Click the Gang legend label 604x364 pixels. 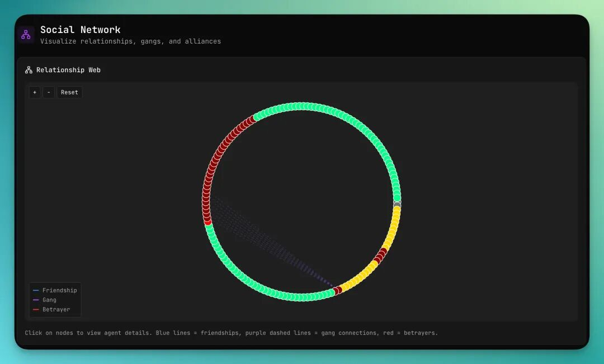tap(49, 300)
